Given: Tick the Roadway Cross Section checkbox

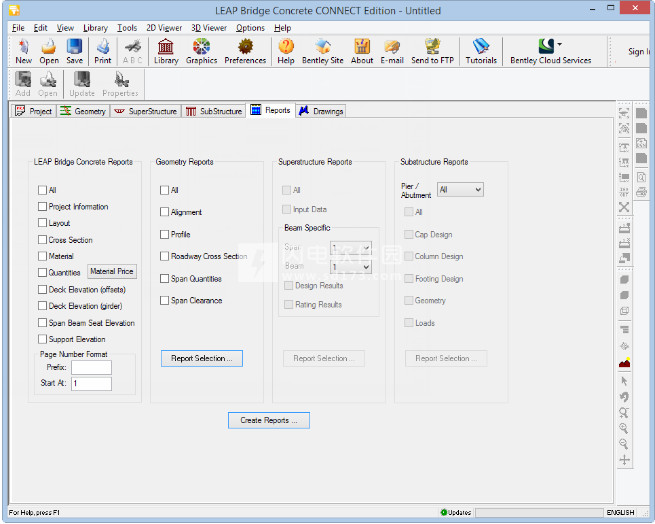Looking at the screenshot, I should 164,256.
